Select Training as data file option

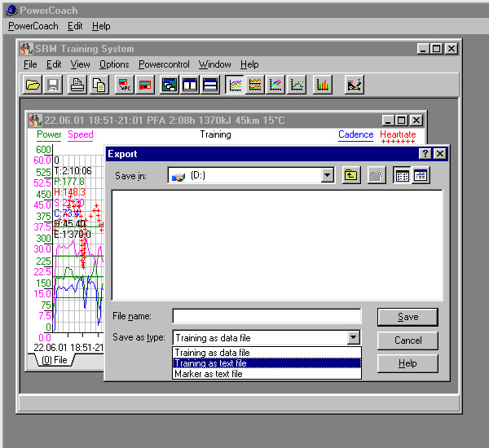coord(267,353)
